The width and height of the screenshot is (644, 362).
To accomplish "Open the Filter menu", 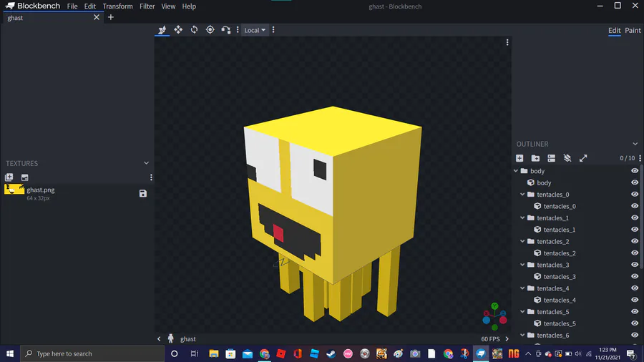I will pyautogui.click(x=147, y=6).
